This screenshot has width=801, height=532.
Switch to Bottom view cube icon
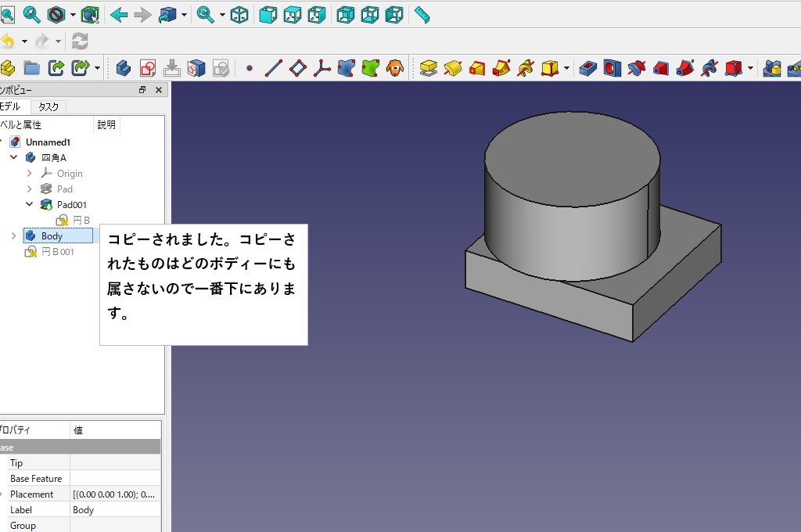pyautogui.click(x=370, y=15)
